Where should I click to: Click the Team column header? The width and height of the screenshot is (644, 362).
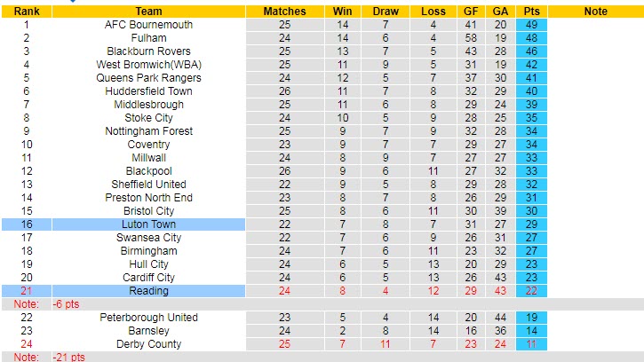point(148,12)
